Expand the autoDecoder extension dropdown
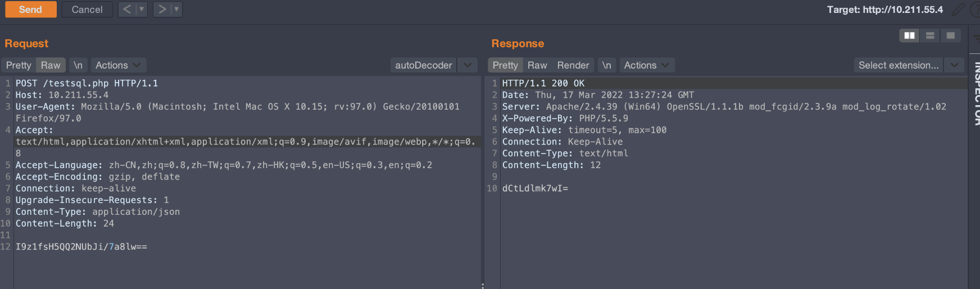The image size is (980, 289). tap(468, 65)
